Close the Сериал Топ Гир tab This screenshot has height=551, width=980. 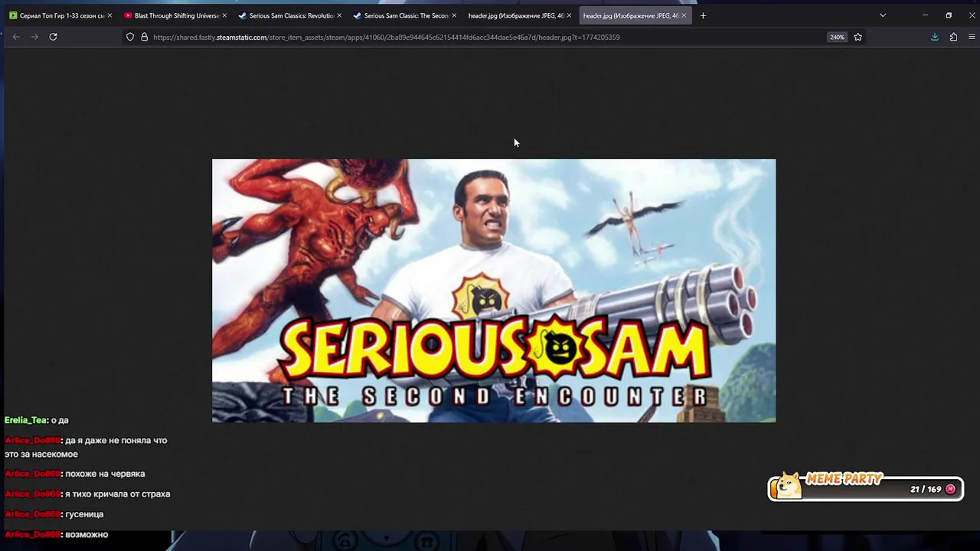pos(109,15)
